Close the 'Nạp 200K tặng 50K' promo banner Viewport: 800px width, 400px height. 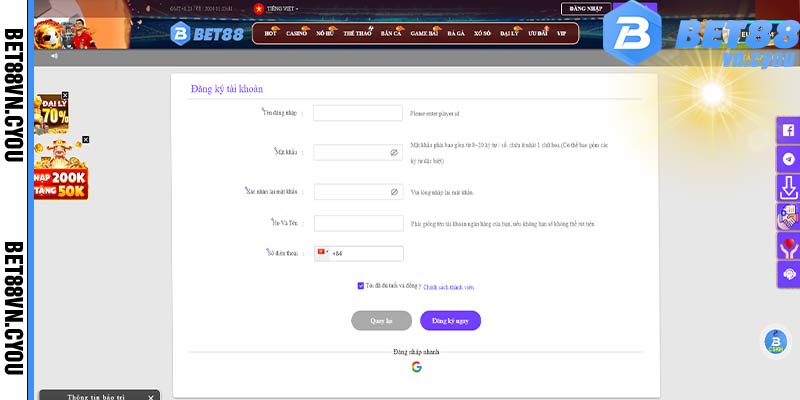click(85, 140)
